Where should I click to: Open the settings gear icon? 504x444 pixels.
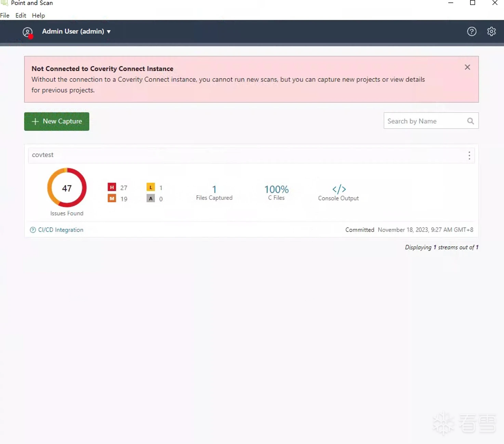point(491,31)
